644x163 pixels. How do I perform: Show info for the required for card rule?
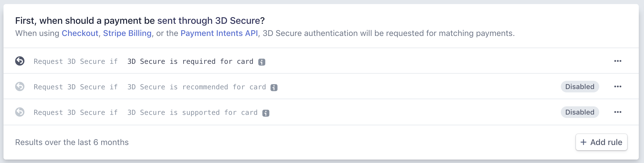pos(262,62)
